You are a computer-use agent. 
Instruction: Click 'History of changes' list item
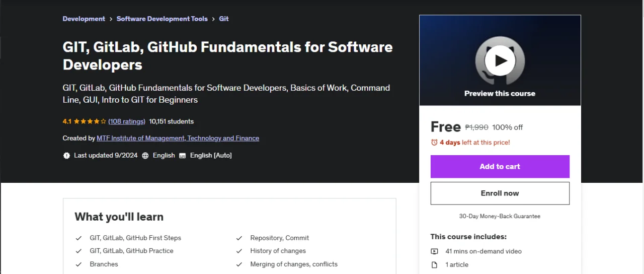click(x=278, y=251)
